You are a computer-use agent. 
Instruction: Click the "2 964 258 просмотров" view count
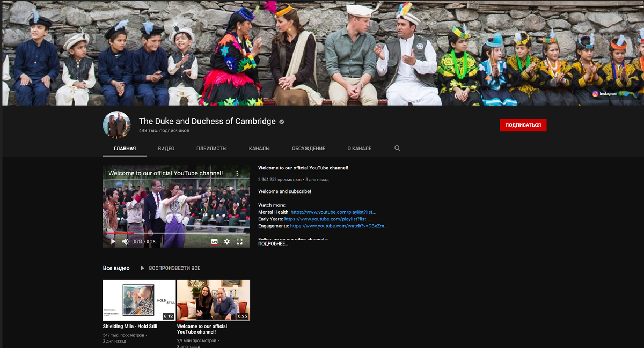click(x=280, y=180)
